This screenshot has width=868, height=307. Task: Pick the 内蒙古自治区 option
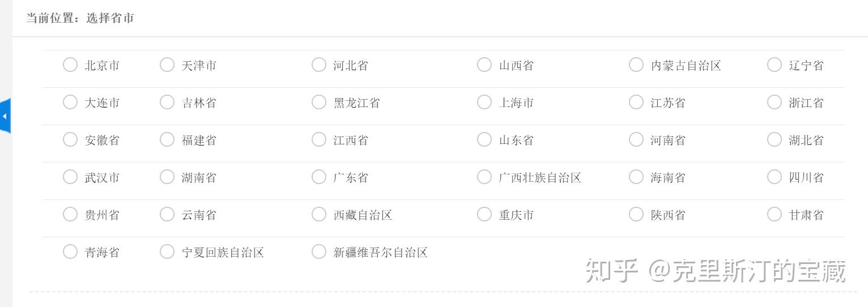point(636,65)
